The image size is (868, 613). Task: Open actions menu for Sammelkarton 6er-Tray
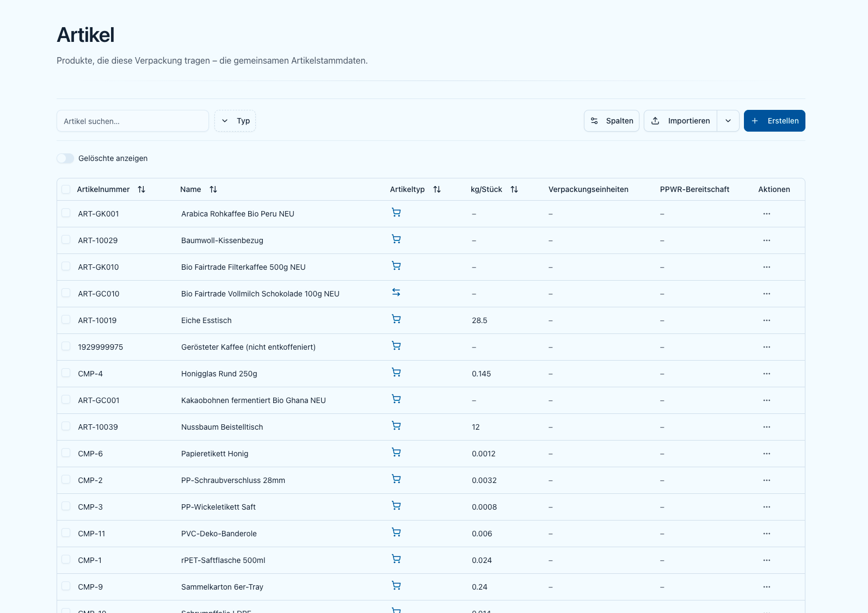pos(767,587)
